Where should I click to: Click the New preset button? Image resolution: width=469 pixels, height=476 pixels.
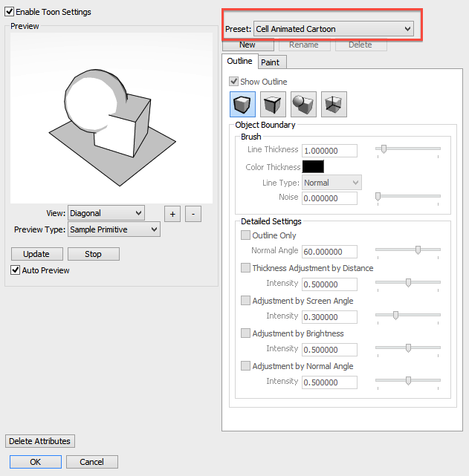click(248, 45)
